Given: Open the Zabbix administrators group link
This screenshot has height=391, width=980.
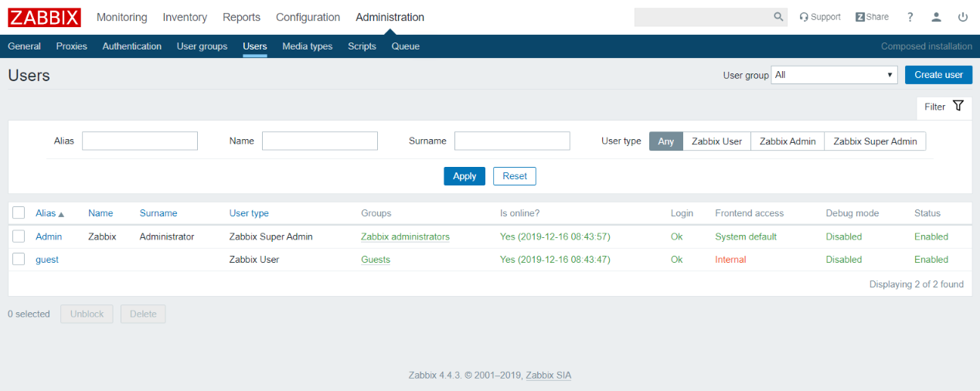Looking at the screenshot, I should tap(405, 236).
